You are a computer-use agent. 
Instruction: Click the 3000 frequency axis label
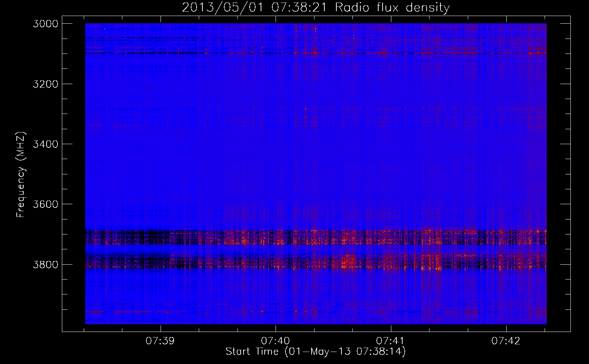click(x=46, y=24)
